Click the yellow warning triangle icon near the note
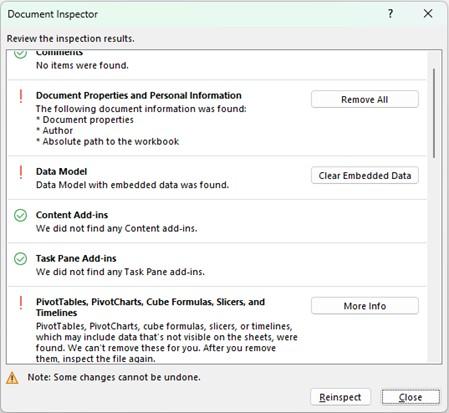449x413 pixels. [12, 378]
